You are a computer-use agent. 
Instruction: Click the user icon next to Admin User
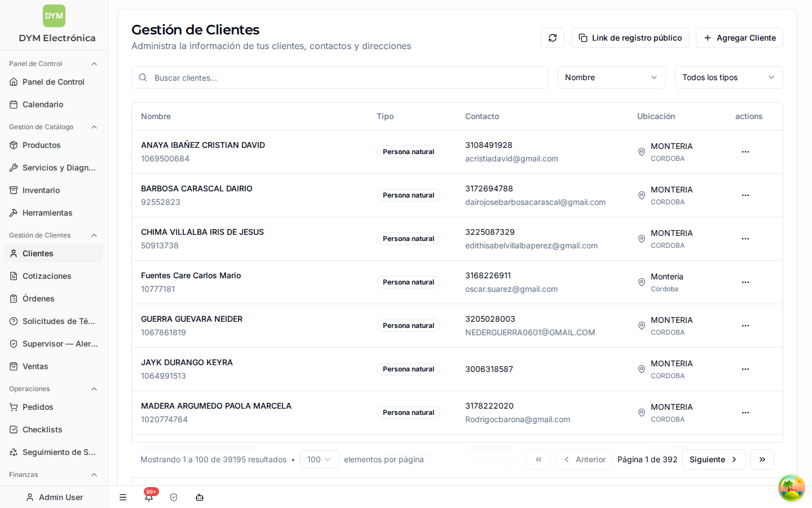click(x=30, y=497)
